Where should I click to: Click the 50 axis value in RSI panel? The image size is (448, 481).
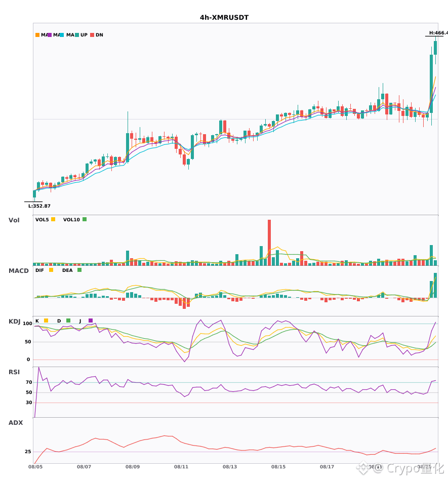click(29, 392)
